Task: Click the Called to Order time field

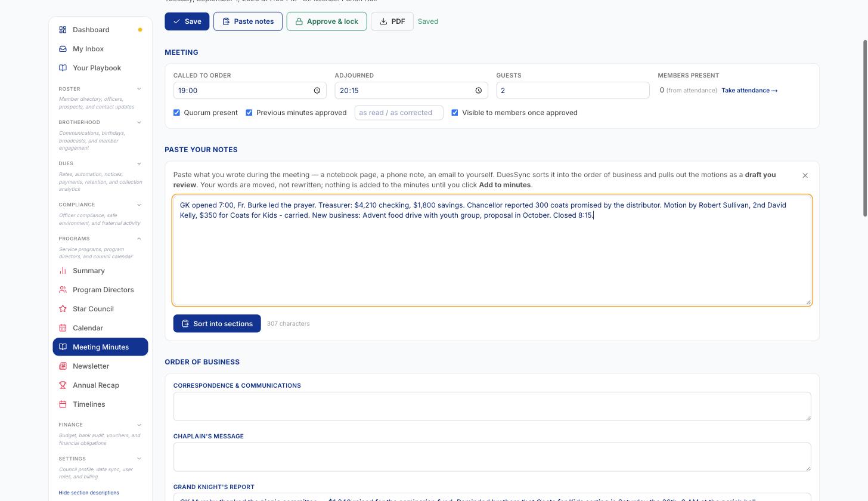Action: [x=250, y=91]
